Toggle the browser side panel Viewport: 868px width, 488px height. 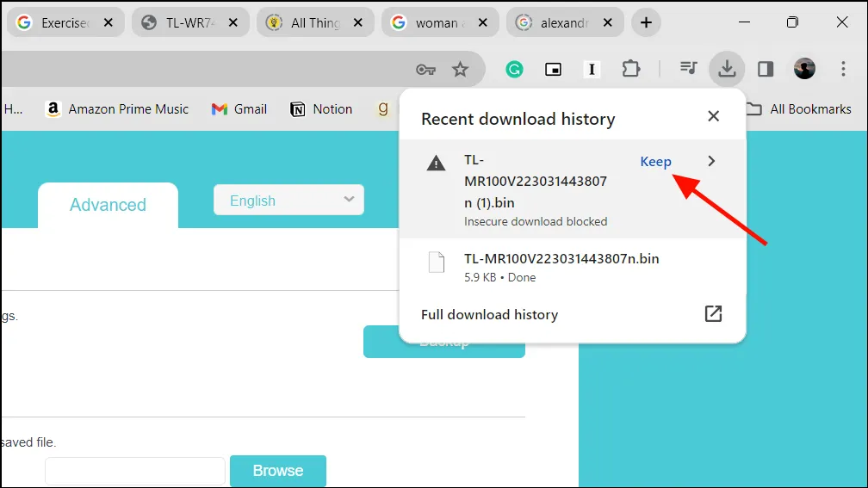[x=766, y=69]
